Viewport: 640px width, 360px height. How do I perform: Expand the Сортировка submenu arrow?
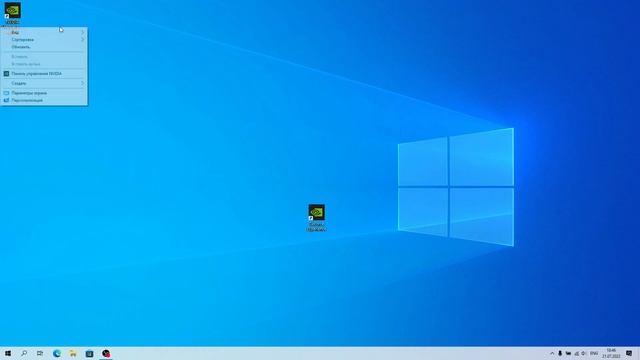coord(82,40)
